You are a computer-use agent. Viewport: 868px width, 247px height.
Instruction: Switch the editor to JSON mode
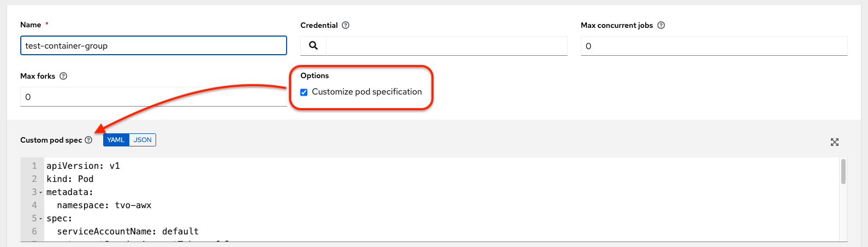[x=142, y=140]
